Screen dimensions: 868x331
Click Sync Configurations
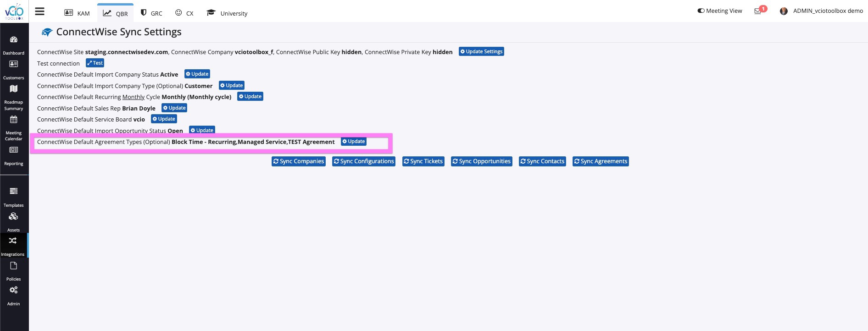tap(364, 161)
